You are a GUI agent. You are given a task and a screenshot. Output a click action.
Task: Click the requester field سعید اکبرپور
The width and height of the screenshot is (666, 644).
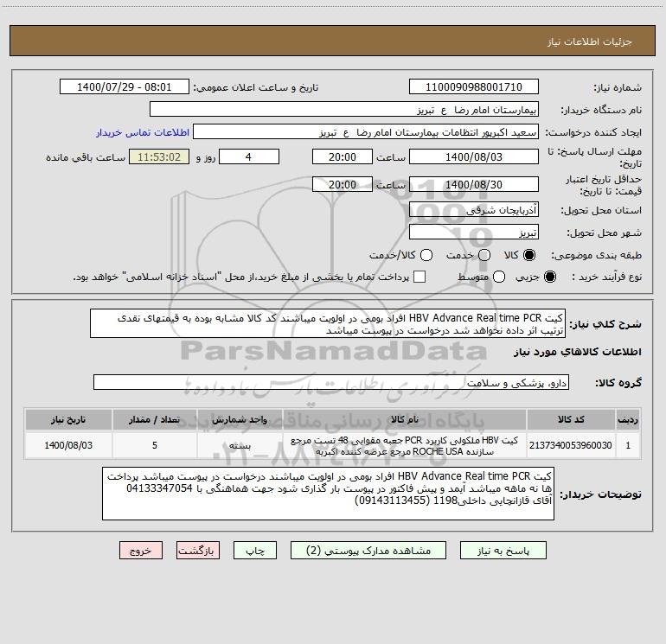[x=366, y=131]
